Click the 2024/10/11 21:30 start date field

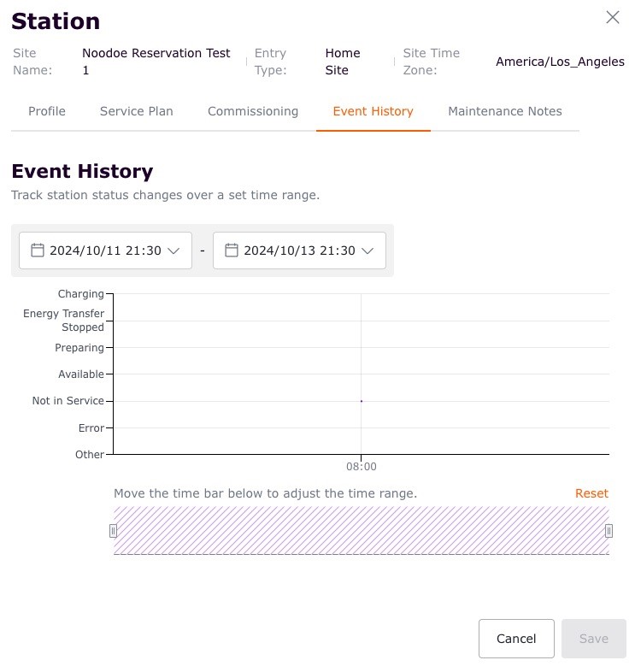[104, 251]
